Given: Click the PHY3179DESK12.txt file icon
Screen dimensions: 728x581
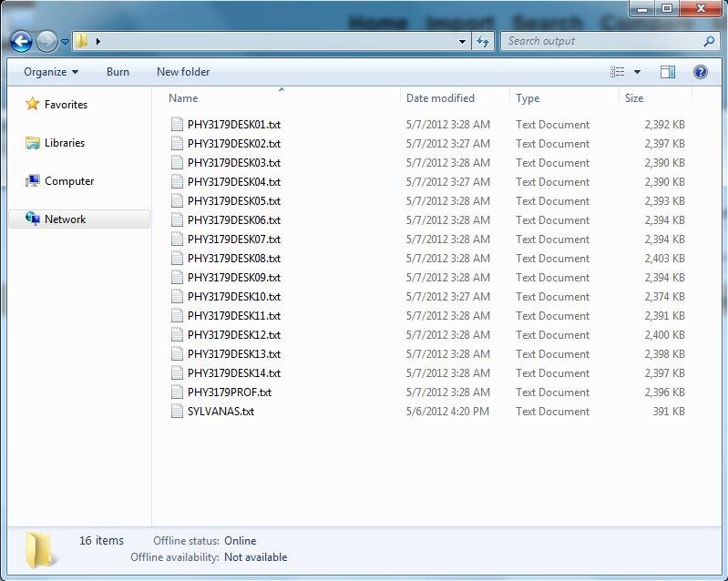Looking at the screenshot, I should click(177, 334).
